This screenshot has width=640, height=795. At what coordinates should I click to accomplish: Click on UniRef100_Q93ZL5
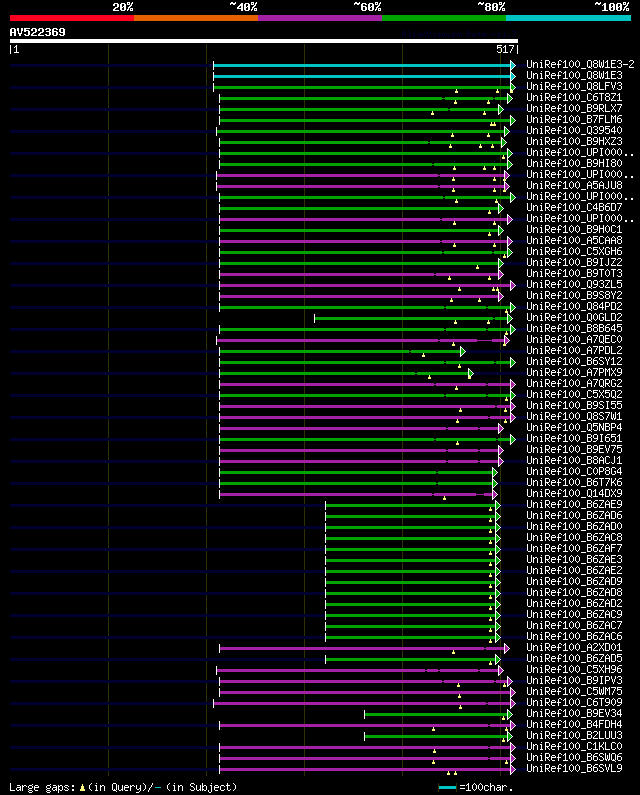[x=574, y=284]
